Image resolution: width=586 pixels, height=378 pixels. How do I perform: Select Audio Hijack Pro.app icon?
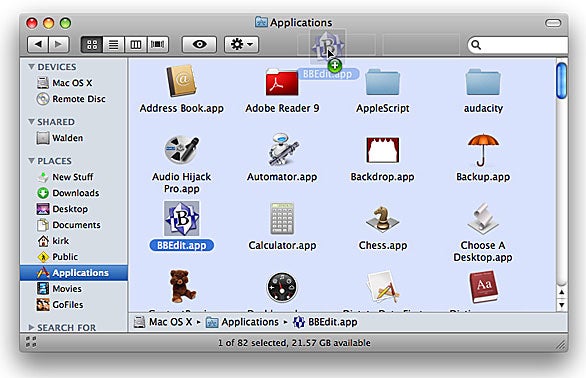(182, 150)
